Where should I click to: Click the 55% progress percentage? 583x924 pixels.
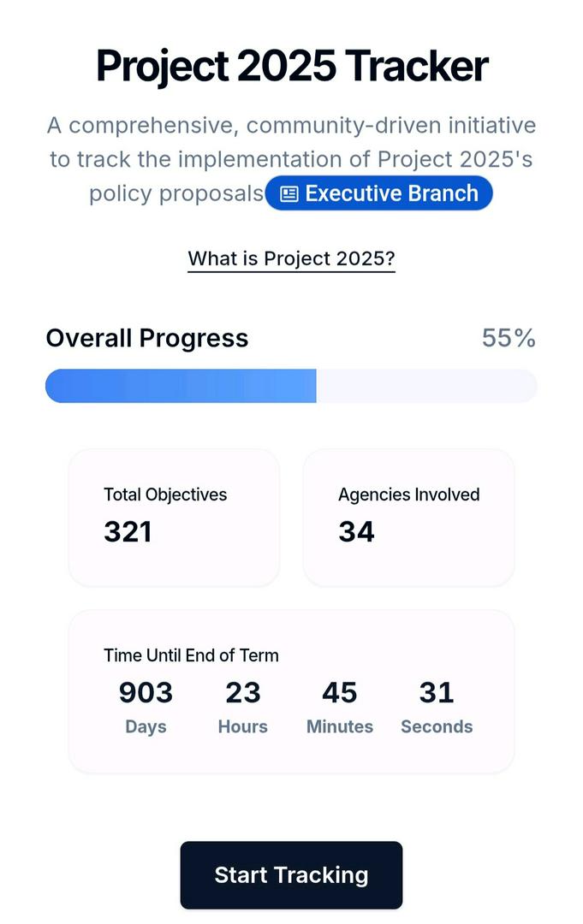click(509, 338)
